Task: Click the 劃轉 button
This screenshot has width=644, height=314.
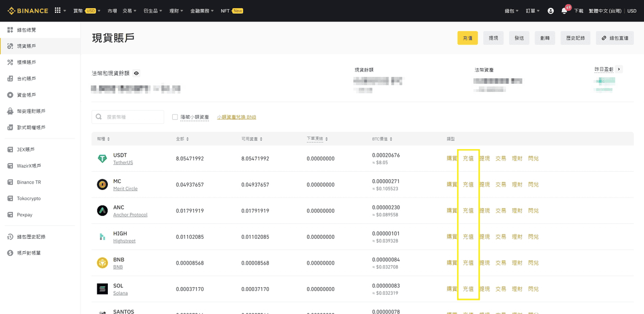Action: [x=545, y=38]
